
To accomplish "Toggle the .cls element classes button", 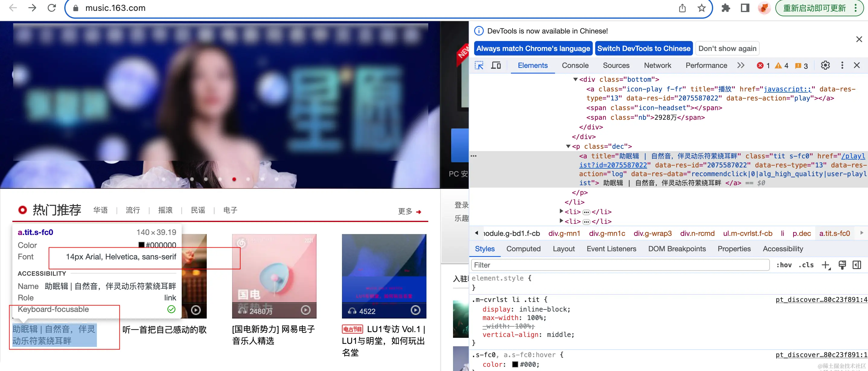I will click(x=806, y=265).
